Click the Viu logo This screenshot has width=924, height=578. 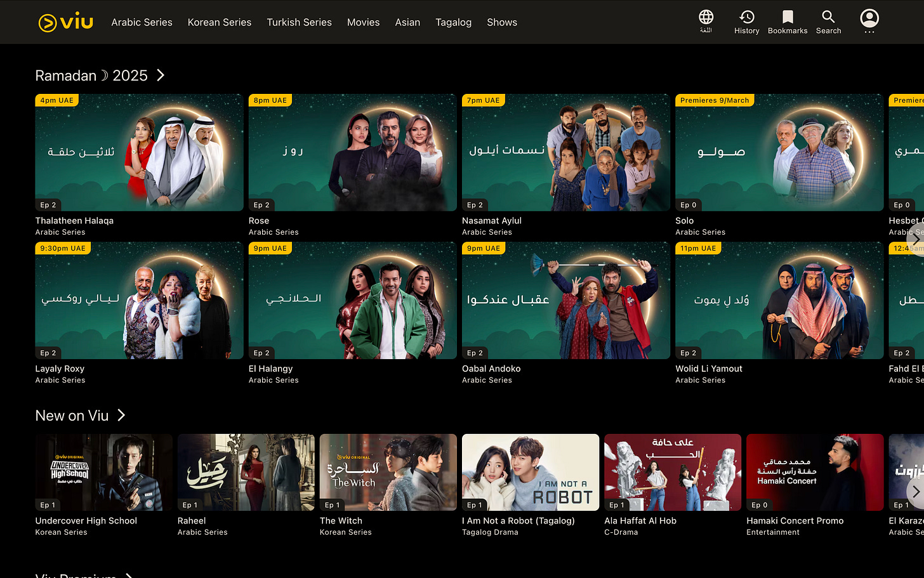coord(65,21)
